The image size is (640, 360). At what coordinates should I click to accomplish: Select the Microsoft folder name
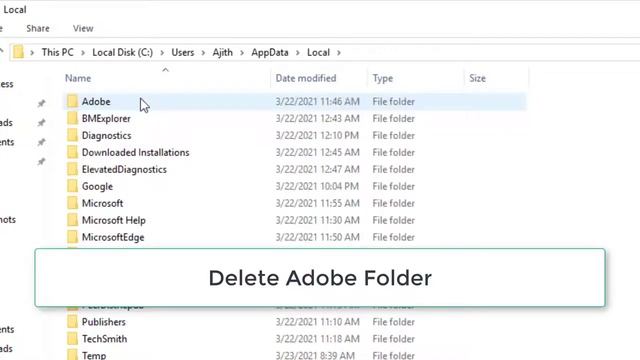pos(102,203)
